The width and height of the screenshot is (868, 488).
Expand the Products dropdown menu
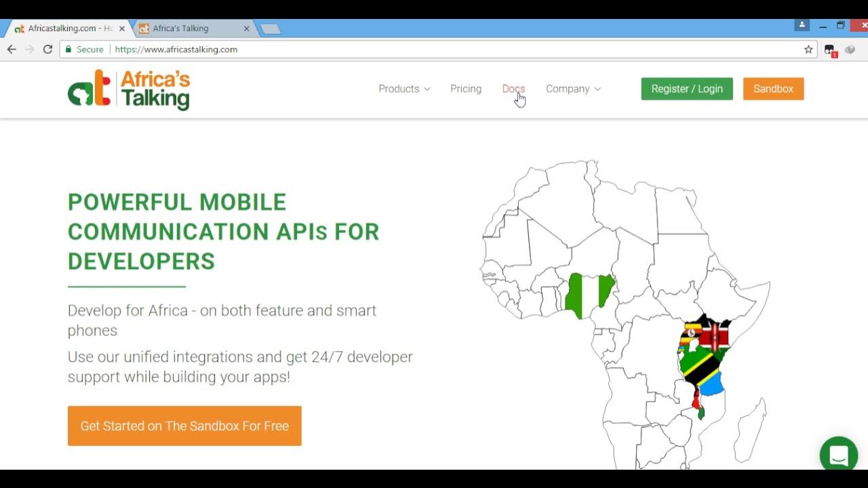tap(404, 89)
